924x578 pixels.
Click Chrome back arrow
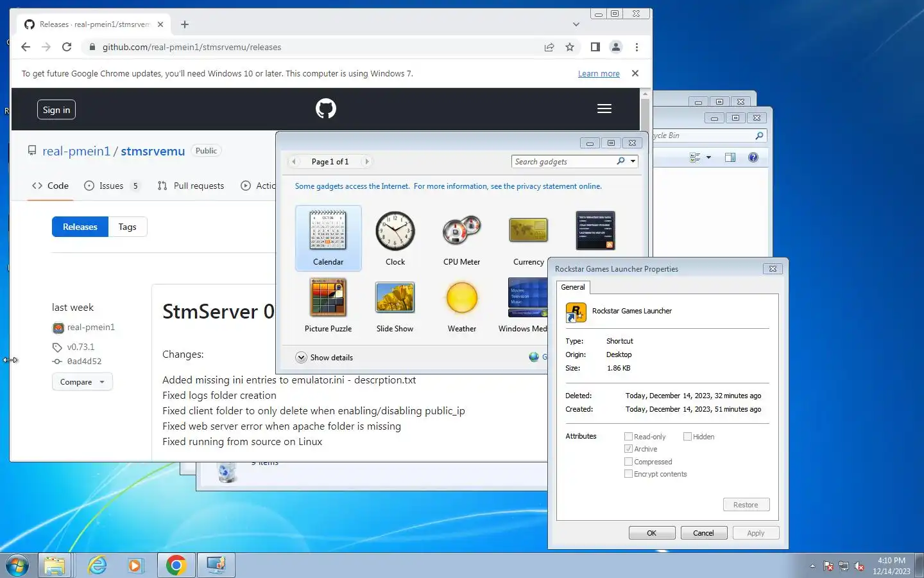[x=26, y=47]
